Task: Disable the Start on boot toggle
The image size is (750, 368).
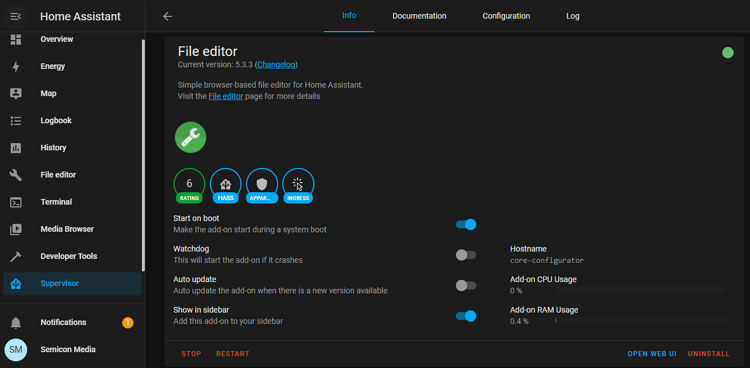Action: pos(466,224)
